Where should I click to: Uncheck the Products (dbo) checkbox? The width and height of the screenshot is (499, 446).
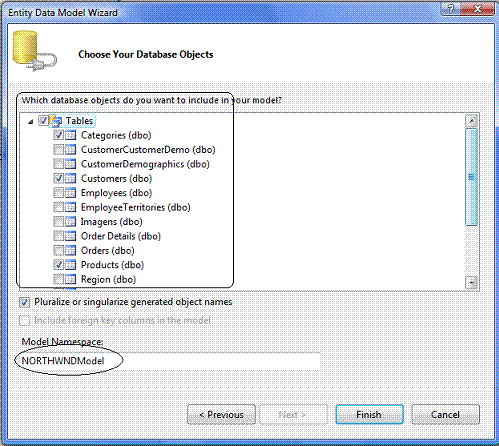tap(59, 265)
